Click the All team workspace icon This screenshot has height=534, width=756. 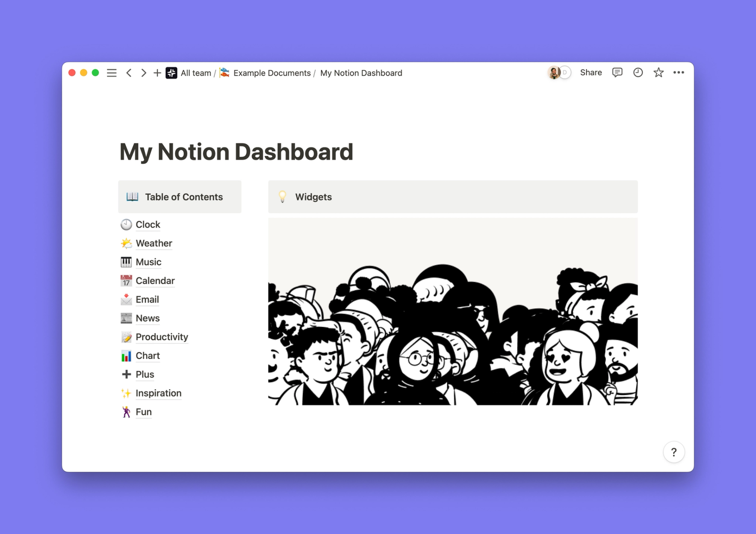[x=171, y=73]
